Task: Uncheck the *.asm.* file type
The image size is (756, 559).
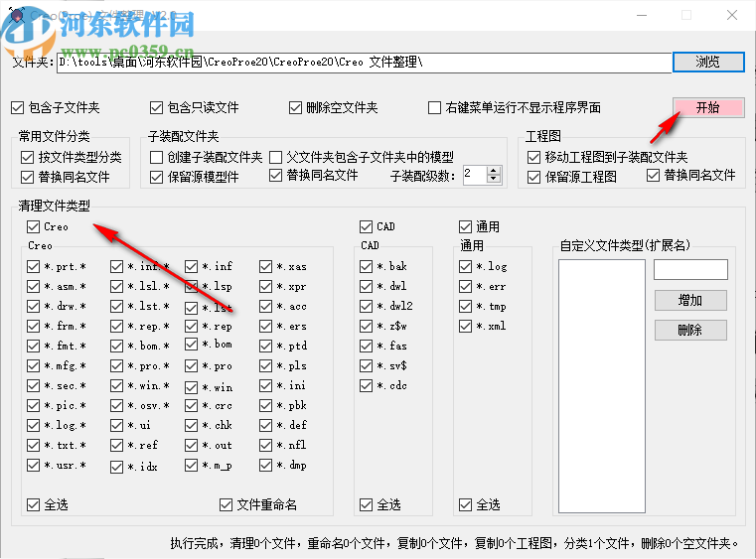Action: click(x=33, y=286)
